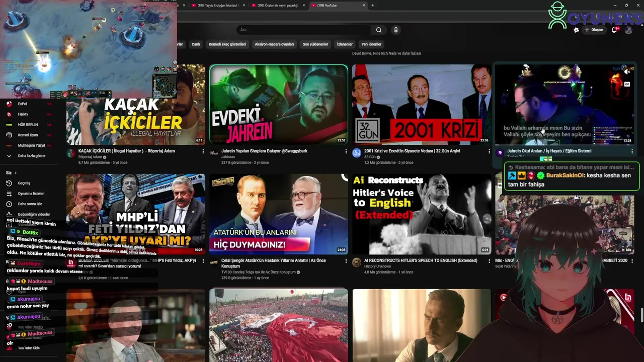
Task: Click the Oluştur create button
Action: 594,30
